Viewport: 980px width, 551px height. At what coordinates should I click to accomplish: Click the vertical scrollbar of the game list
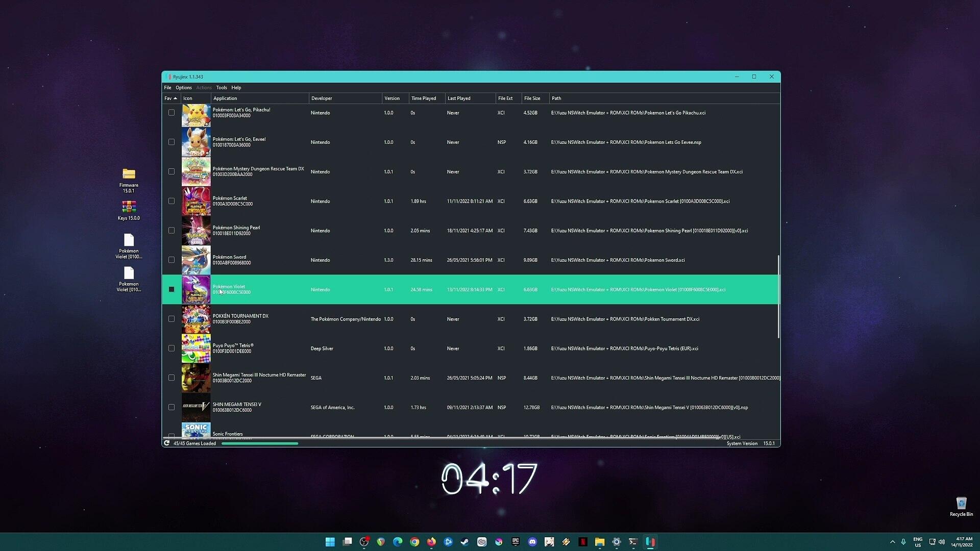(x=778, y=296)
